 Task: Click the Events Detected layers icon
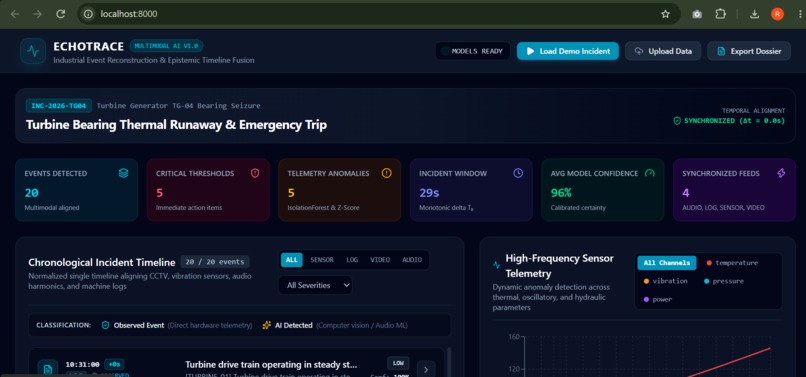[x=123, y=173]
